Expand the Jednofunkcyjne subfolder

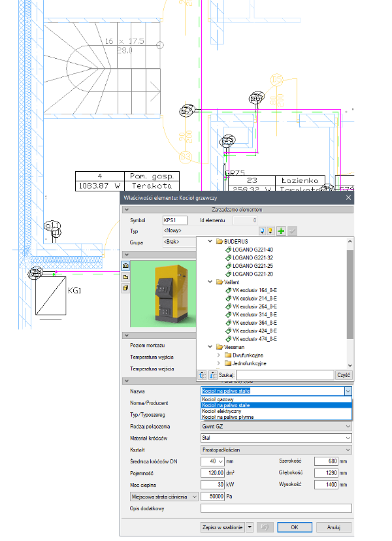[218, 363]
